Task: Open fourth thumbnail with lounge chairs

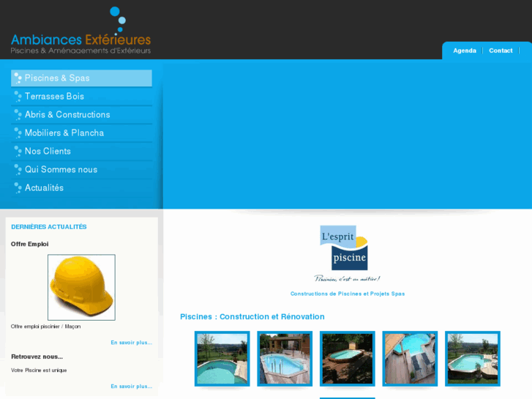Action: tap(410, 359)
